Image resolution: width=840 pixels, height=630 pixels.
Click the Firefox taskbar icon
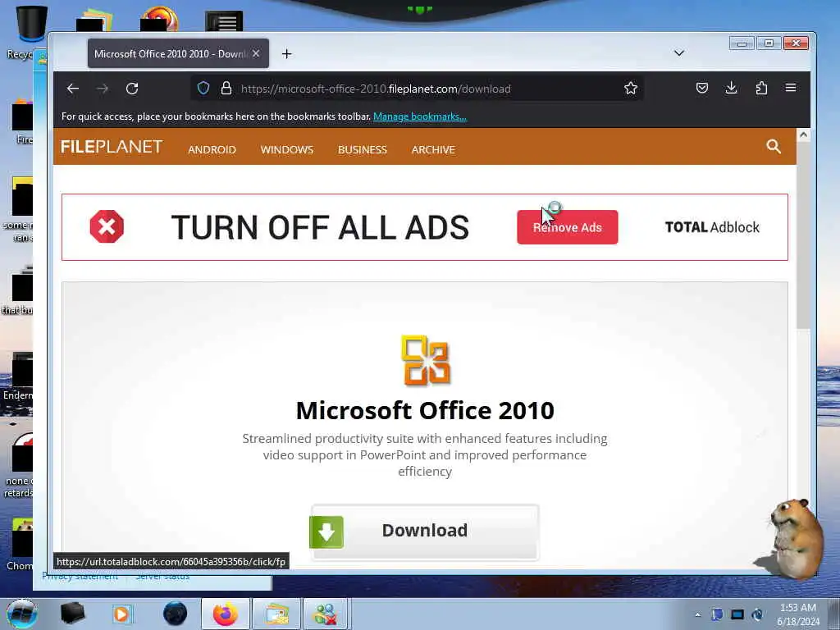click(225, 614)
